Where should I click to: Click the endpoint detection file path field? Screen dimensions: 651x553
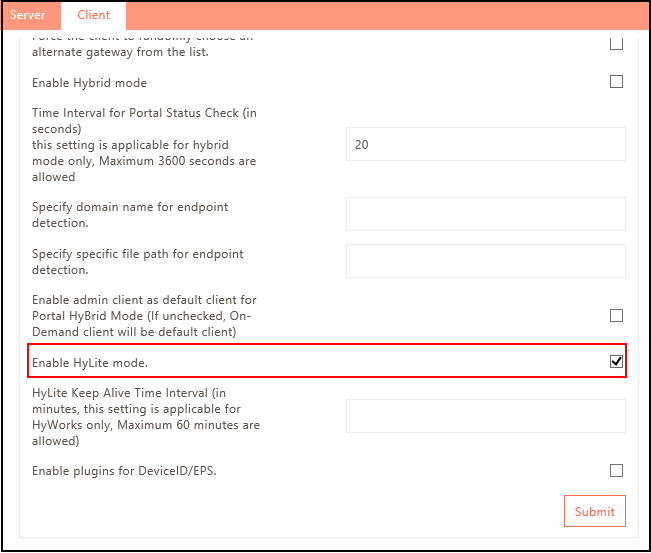[x=485, y=261]
